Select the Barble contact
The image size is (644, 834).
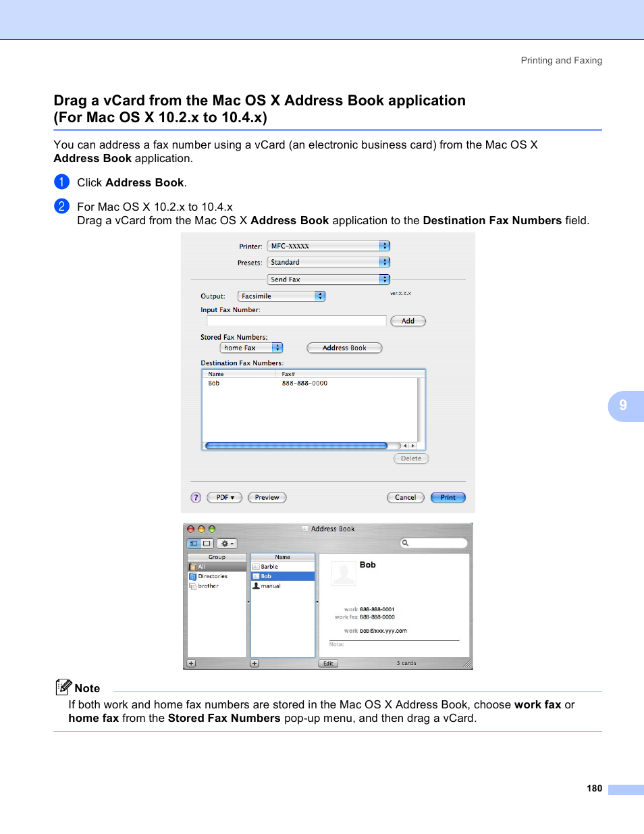pyautogui.click(x=283, y=567)
